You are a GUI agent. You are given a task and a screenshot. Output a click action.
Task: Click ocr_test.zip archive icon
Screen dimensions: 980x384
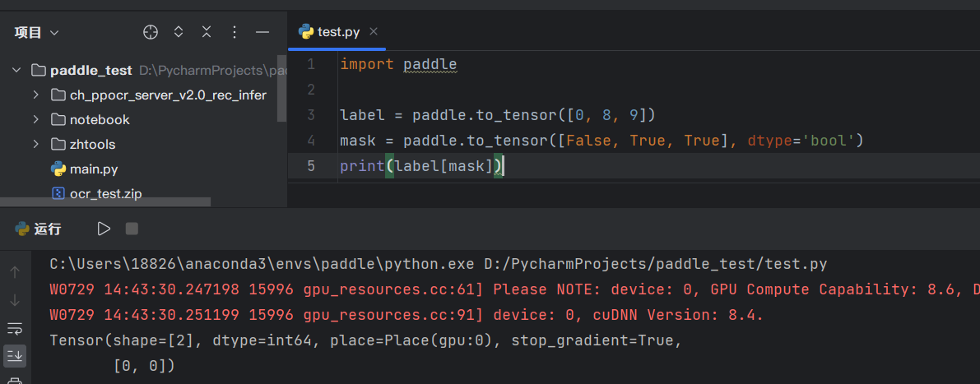click(x=58, y=193)
